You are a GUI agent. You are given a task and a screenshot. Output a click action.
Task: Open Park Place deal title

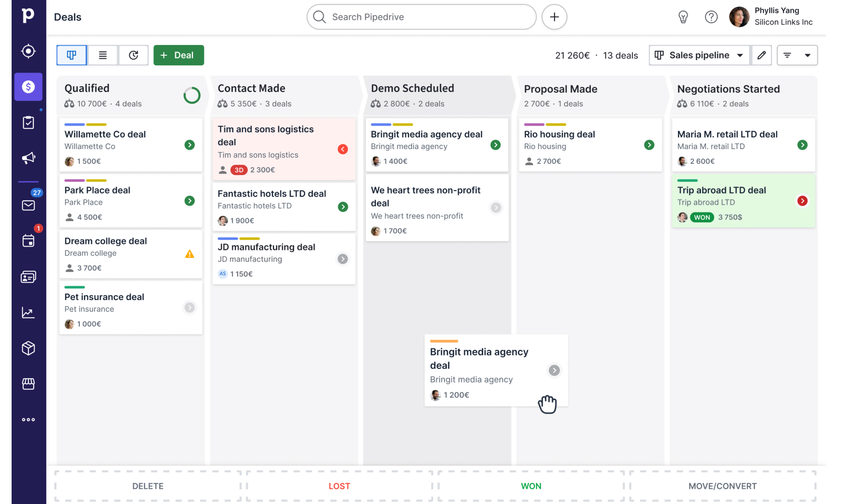coord(97,190)
